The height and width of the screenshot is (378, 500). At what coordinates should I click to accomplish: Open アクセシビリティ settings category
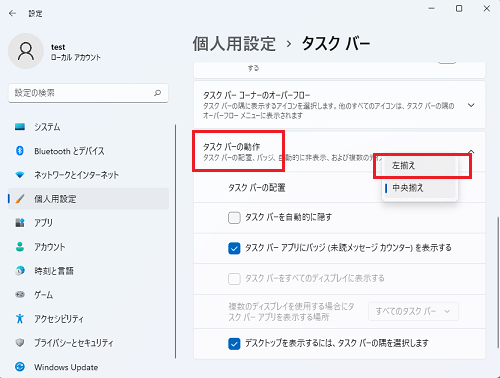coord(88,319)
